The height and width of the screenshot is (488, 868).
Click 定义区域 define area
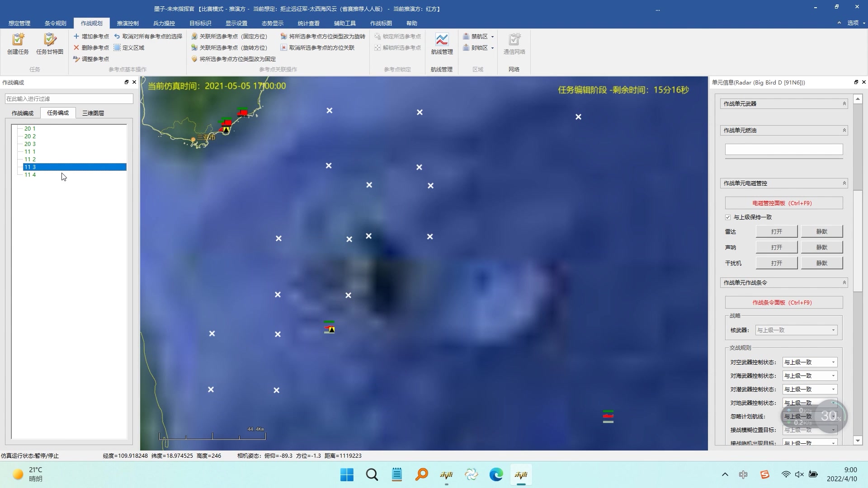point(129,47)
